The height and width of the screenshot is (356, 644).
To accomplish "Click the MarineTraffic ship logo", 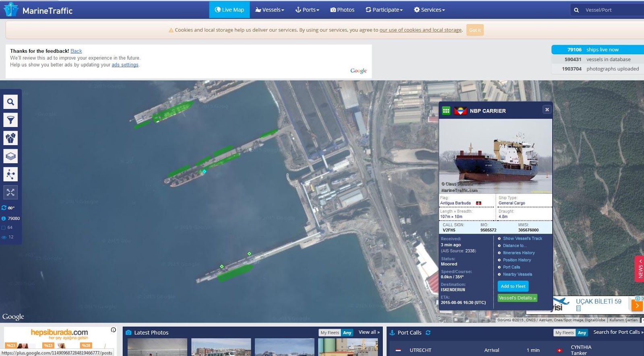I will click(x=10, y=10).
